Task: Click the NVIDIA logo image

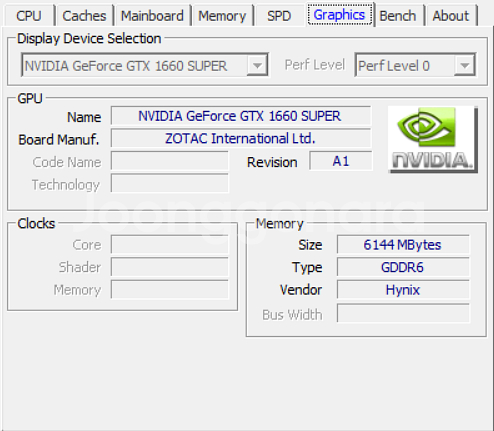Action: [433, 139]
